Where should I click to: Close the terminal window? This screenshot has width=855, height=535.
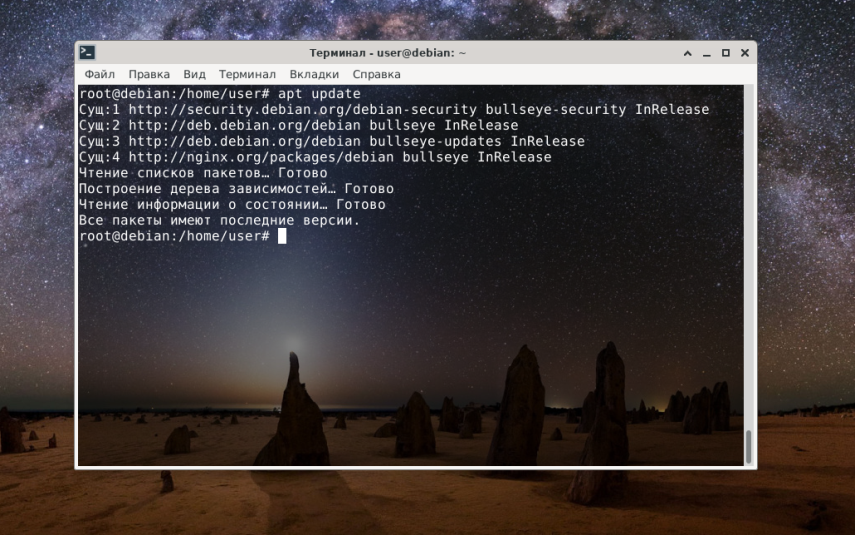745,53
